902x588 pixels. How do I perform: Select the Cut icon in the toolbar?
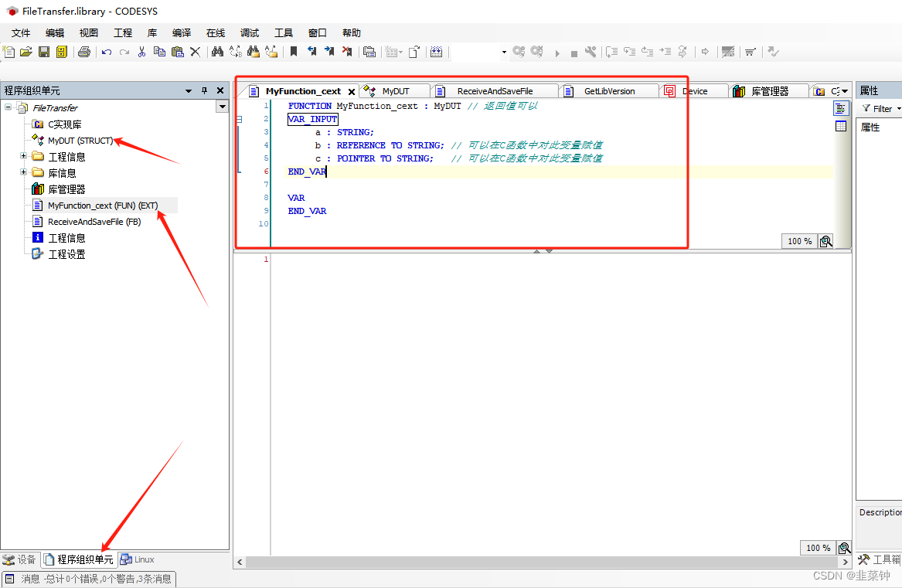click(x=141, y=52)
